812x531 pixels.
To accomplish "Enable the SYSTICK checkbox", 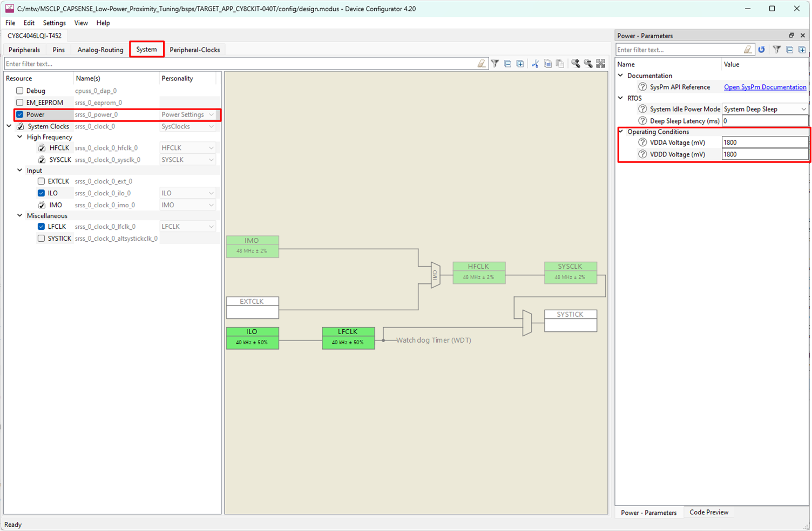I will [x=42, y=239].
